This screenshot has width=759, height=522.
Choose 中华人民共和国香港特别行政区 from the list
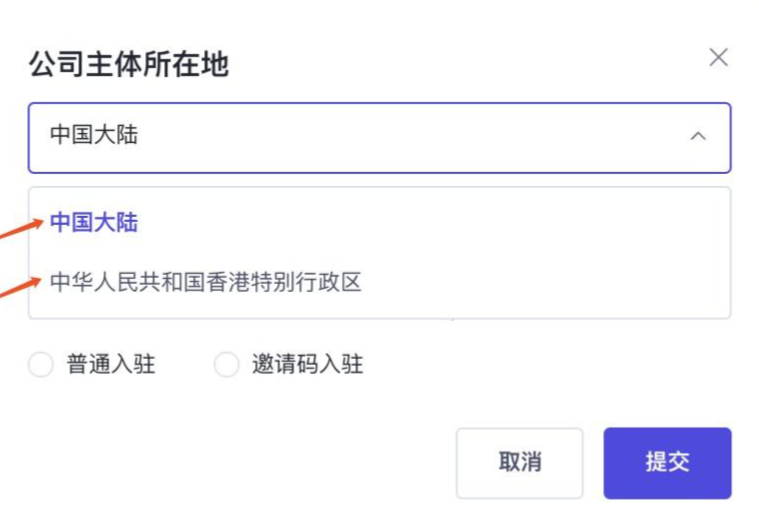click(206, 282)
